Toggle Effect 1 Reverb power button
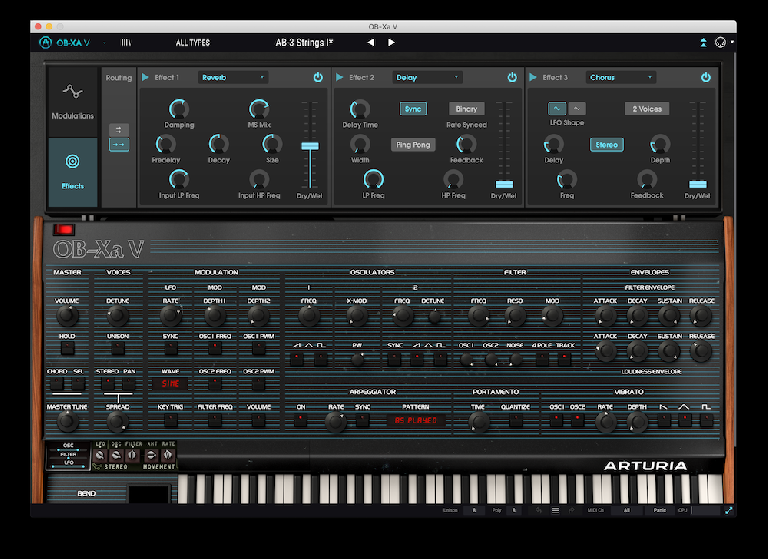768x559 pixels. 318,77
